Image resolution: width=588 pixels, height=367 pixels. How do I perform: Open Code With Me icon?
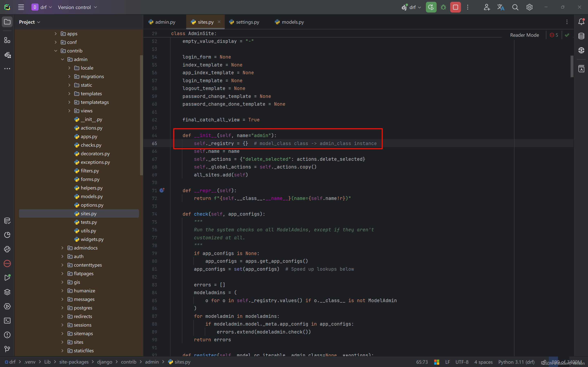tap(487, 7)
